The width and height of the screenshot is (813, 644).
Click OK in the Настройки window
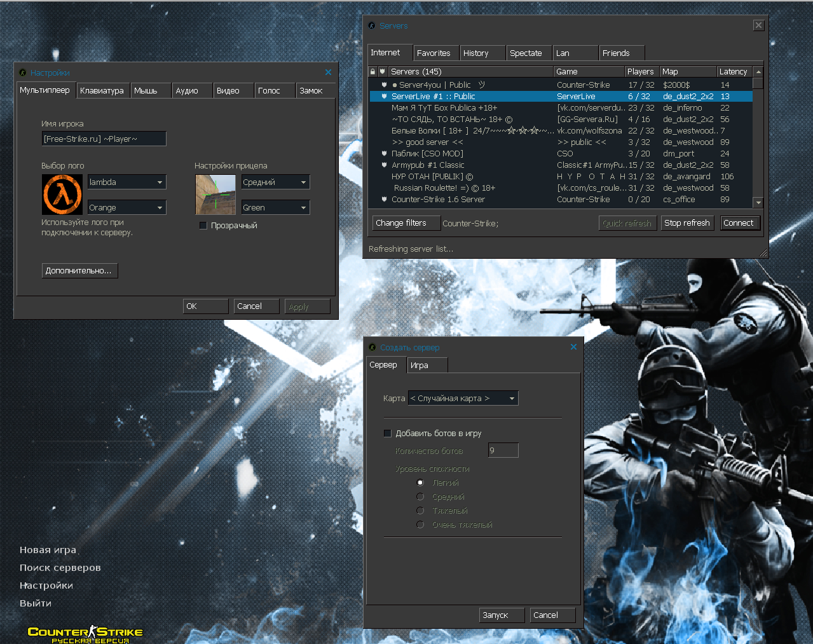[205, 306]
